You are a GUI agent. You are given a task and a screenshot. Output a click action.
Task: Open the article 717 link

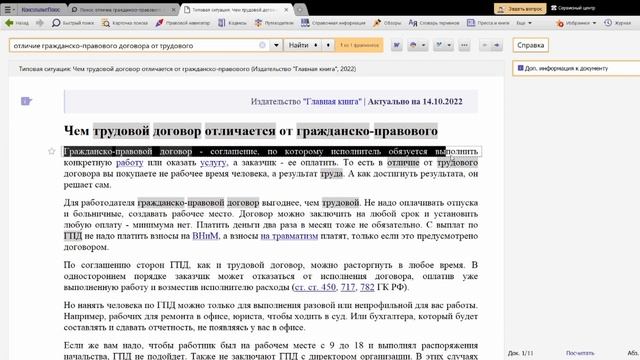[348, 287]
